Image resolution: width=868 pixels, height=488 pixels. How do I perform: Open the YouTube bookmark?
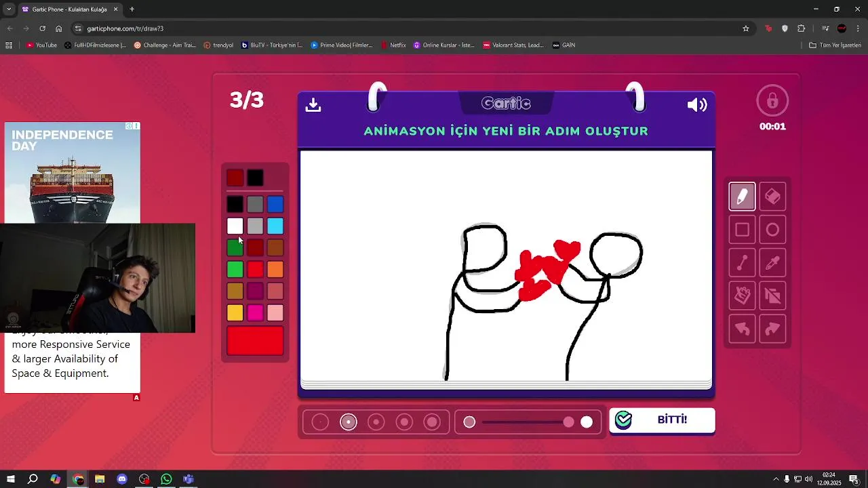click(41, 45)
